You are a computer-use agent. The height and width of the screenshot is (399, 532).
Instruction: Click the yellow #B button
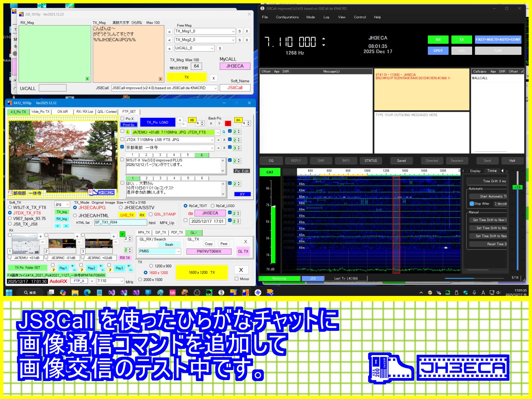[192, 120]
